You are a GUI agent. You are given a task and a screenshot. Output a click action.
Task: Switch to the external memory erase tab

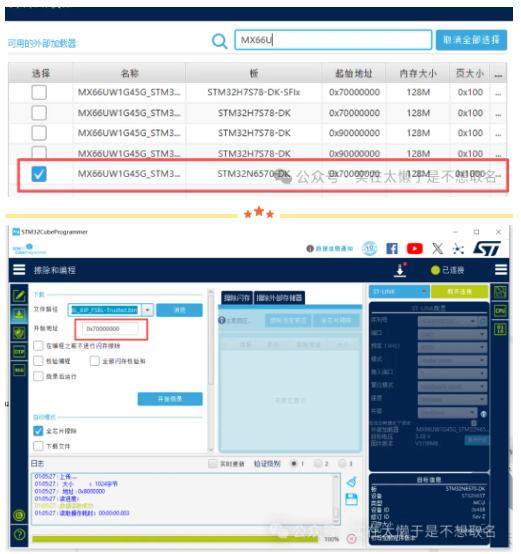click(x=279, y=298)
